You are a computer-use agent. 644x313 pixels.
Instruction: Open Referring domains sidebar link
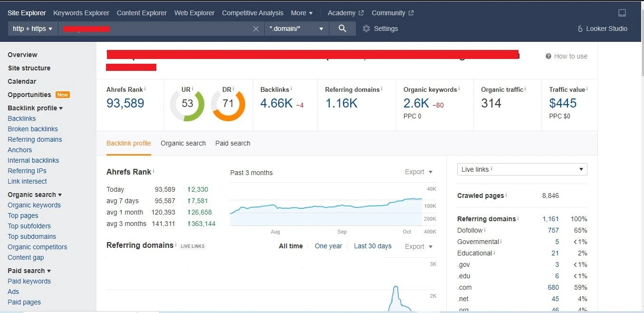35,139
